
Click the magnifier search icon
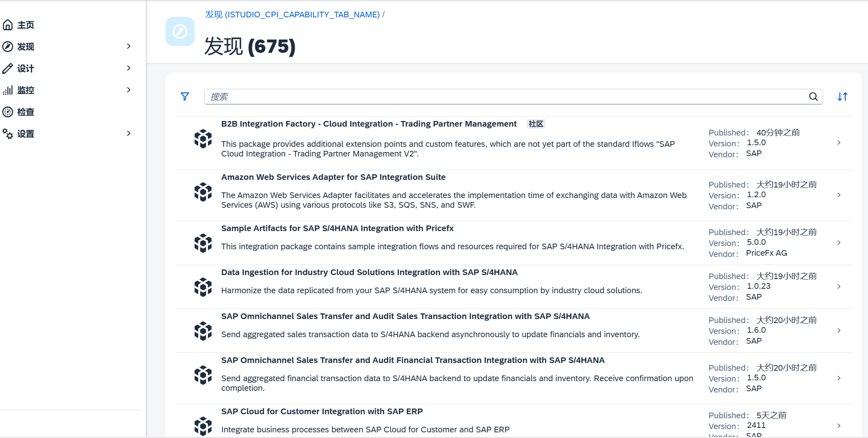pyautogui.click(x=813, y=97)
